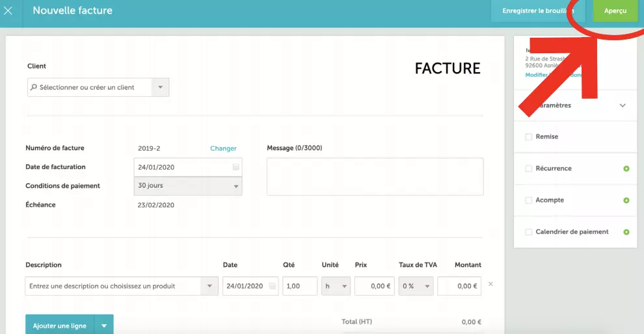Screen dimensions: 644x334
Task: Toggle the Calendrier de paiement checkbox
Action: click(529, 232)
